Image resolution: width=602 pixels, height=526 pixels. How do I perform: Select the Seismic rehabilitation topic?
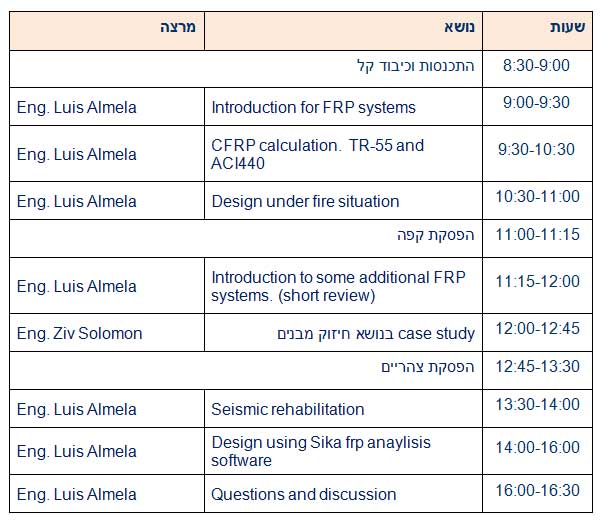coord(288,409)
